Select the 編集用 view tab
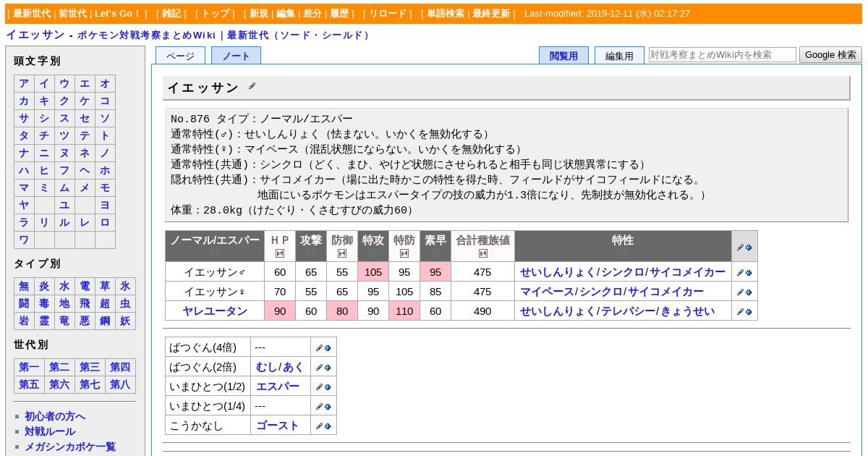Screen dimensions: 868x456 tap(619, 56)
